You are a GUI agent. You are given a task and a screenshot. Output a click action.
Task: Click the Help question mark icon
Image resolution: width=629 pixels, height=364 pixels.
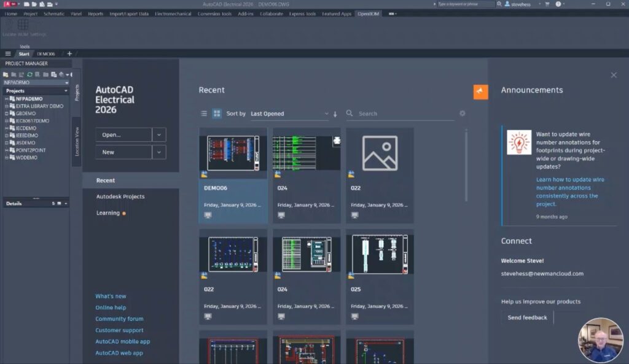point(558,4)
